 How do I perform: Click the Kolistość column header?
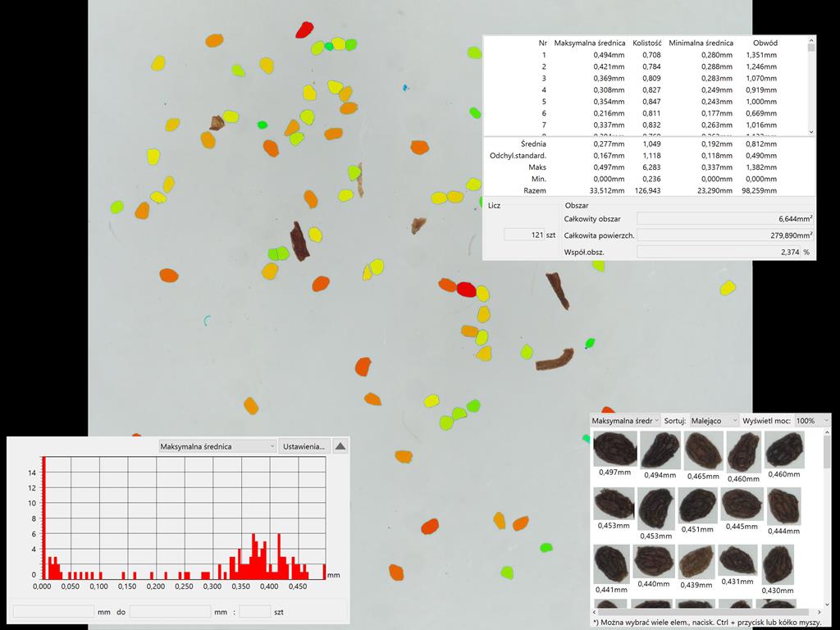[x=646, y=43]
